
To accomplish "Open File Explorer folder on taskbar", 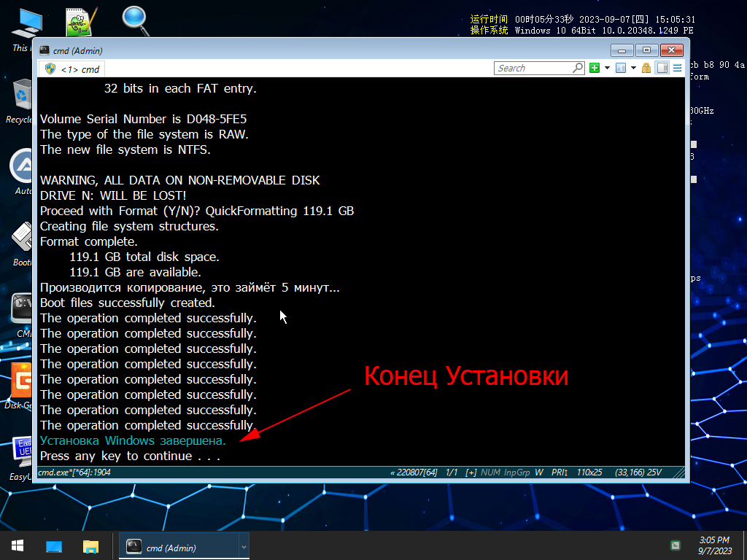I will (x=90, y=545).
